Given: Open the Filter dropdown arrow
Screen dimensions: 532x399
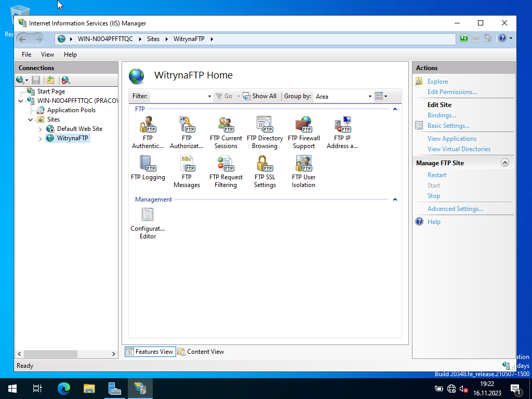Looking at the screenshot, I should coord(209,96).
